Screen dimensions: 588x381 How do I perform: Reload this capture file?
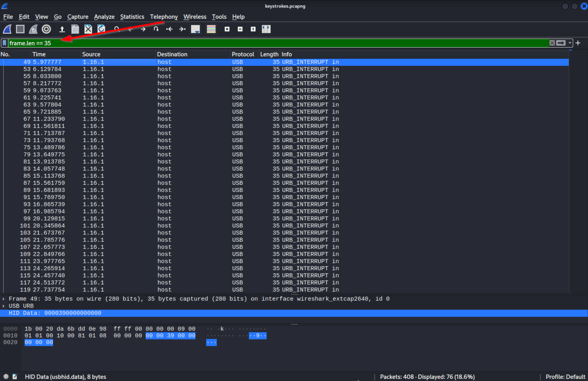coord(101,29)
